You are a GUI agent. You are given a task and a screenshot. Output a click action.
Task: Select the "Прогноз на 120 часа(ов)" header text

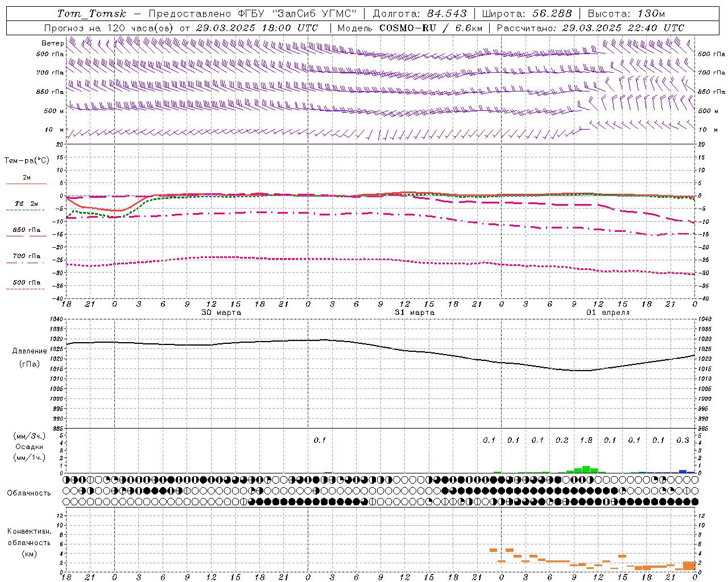[110, 28]
